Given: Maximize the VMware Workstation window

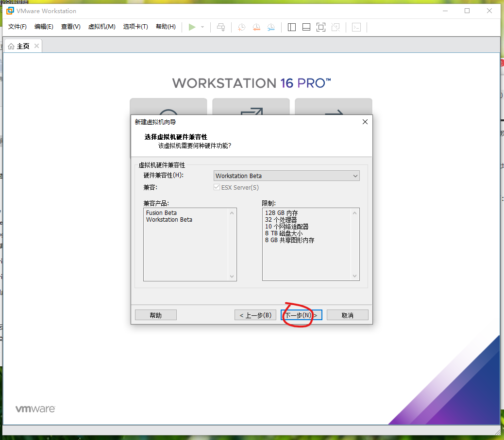Looking at the screenshot, I should 467,11.
